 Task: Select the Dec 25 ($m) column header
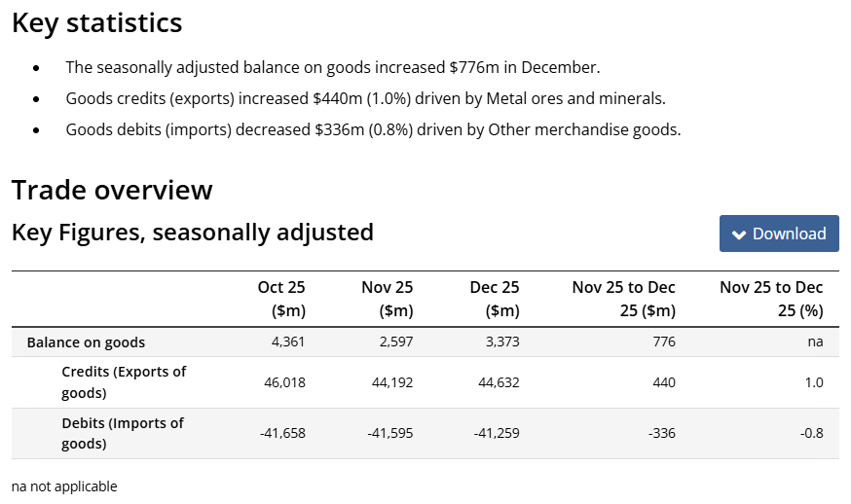pos(494,299)
